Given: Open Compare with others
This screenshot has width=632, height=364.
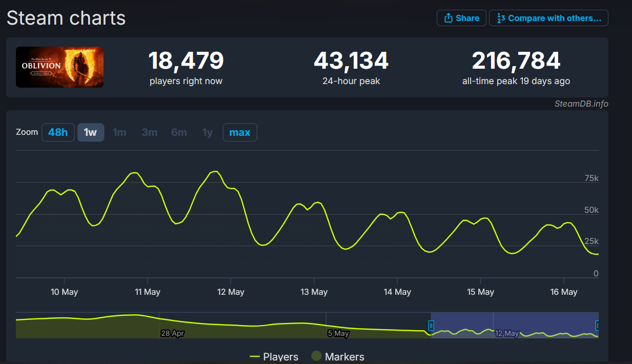Looking at the screenshot, I should pos(548,18).
